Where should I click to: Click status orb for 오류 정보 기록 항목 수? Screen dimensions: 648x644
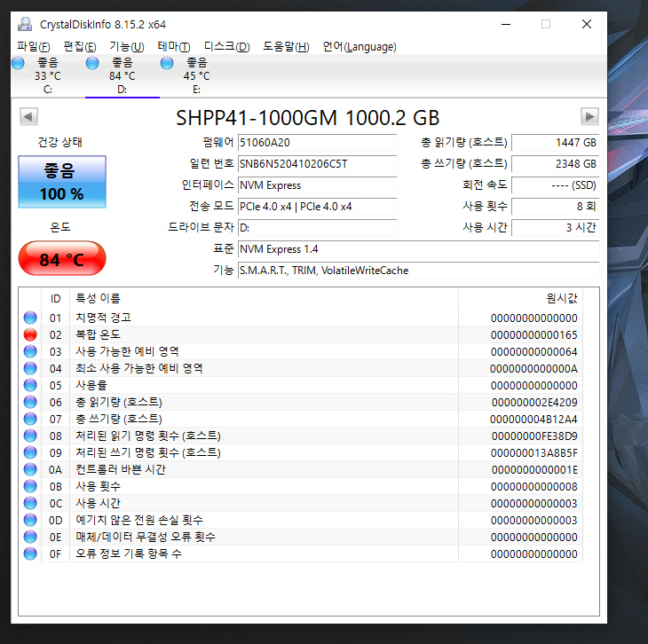pyautogui.click(x=30, y=554)
